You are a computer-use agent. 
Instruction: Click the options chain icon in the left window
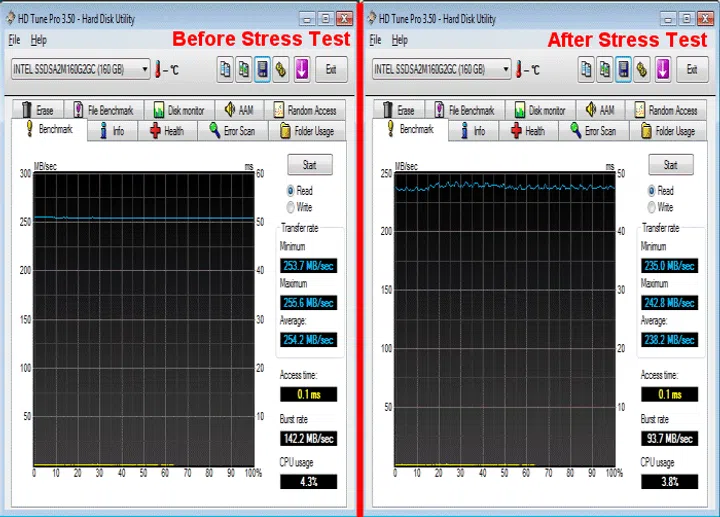[x=281, y=69]
